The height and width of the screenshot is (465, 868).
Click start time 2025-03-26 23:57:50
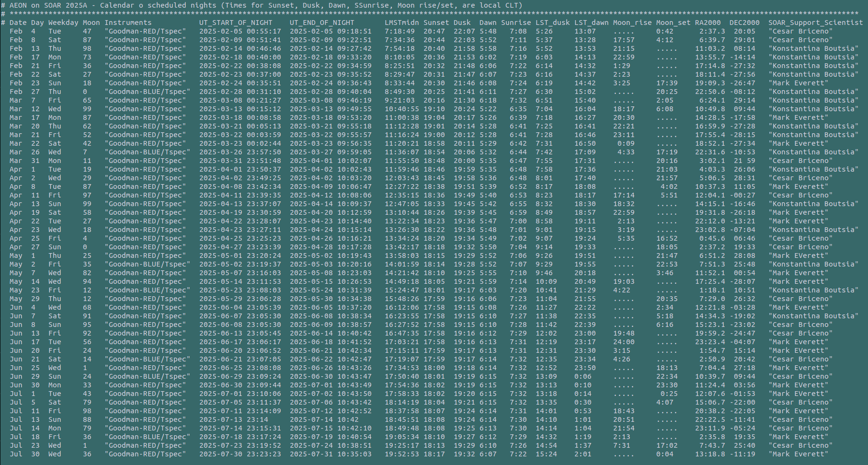click(x=240, y=152)
